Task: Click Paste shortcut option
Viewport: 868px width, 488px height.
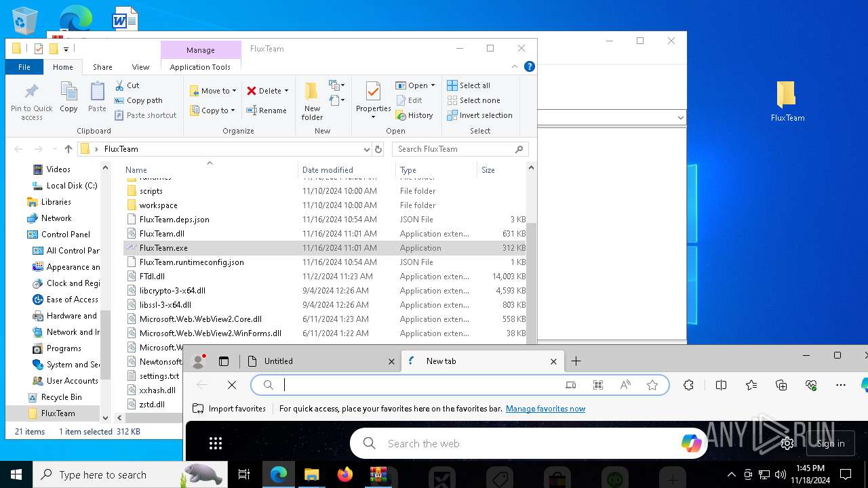Action: click(x=145, y=115)
